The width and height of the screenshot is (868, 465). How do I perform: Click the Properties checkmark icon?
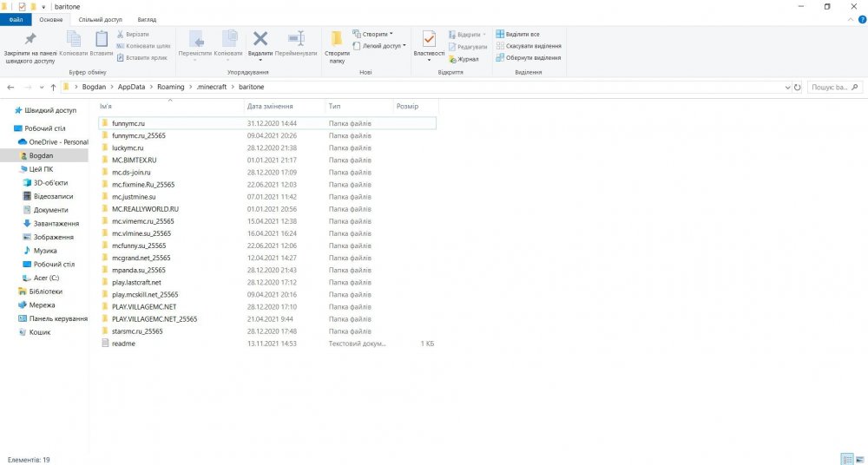pos(429,39)
